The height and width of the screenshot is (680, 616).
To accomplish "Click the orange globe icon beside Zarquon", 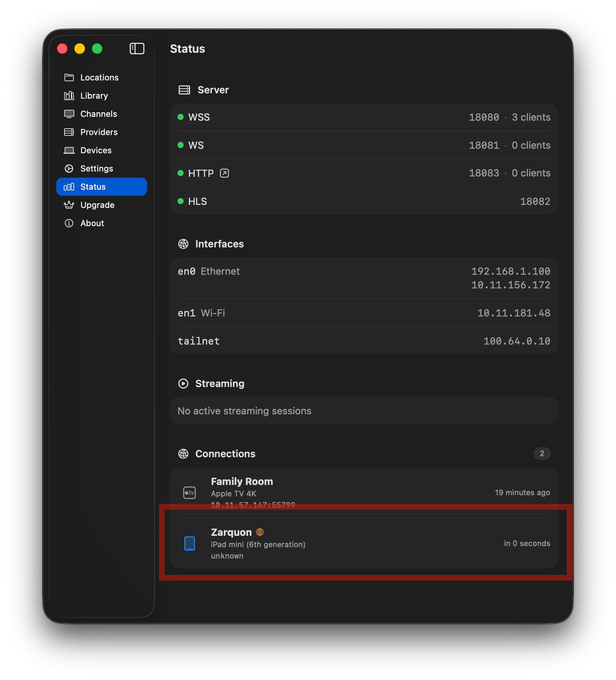I will [260, 532].
